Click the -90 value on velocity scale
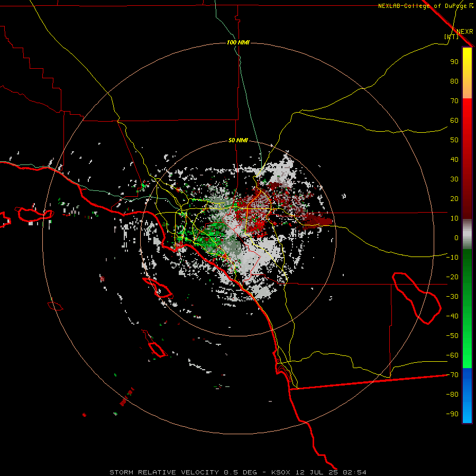The height and width of the screenshot is (476, 476). (x=452, y=414)
